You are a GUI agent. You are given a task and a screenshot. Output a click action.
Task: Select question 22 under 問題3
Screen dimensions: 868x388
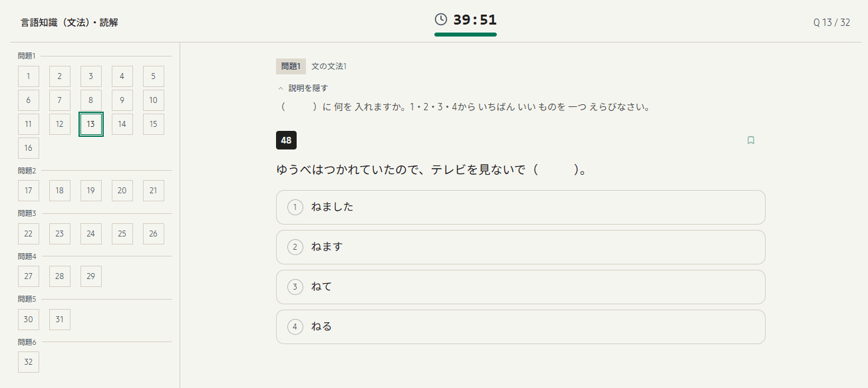click(28, 233)
